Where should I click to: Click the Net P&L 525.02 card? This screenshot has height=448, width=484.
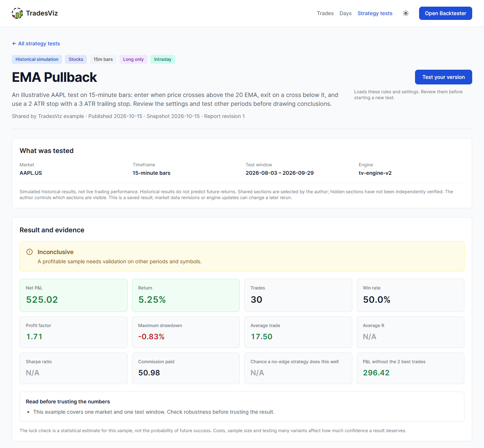point(73,295)
